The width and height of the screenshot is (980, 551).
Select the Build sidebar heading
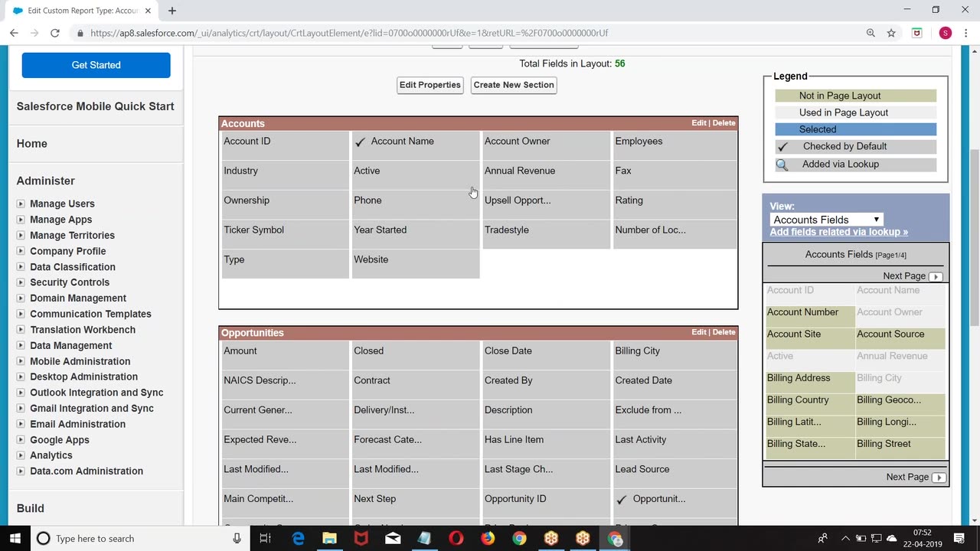(x=31, y=508)
